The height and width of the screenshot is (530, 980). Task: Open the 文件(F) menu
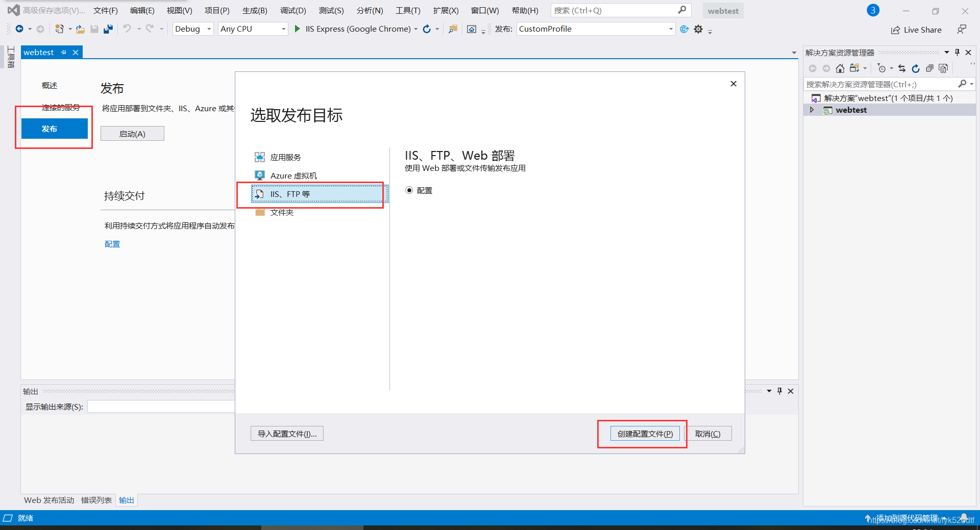[x=106, y=11]
